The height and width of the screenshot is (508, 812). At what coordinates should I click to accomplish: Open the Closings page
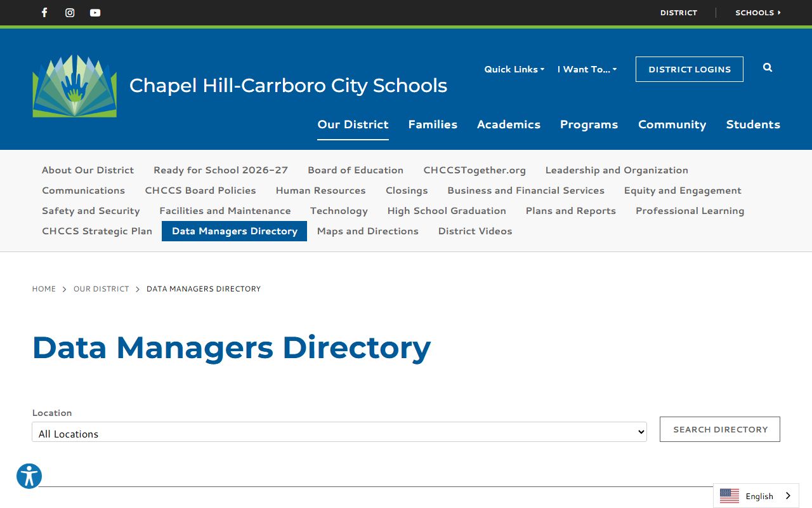pos(407,190)
